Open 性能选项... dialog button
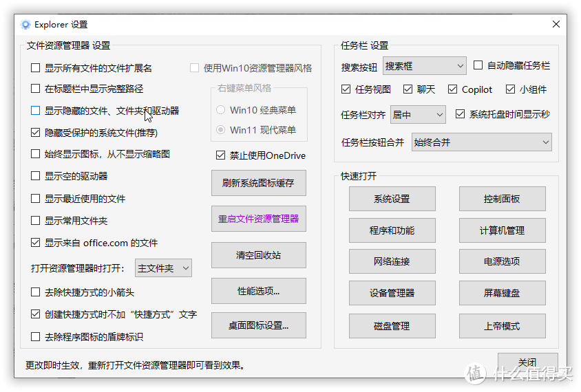 click(x=259, y=291)
